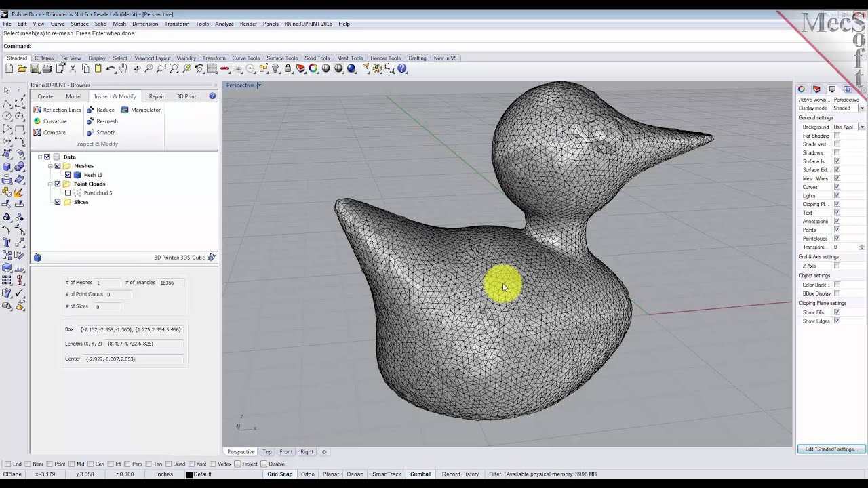
Task: Toggle Ortho in status bar
Action: [307, 474]
